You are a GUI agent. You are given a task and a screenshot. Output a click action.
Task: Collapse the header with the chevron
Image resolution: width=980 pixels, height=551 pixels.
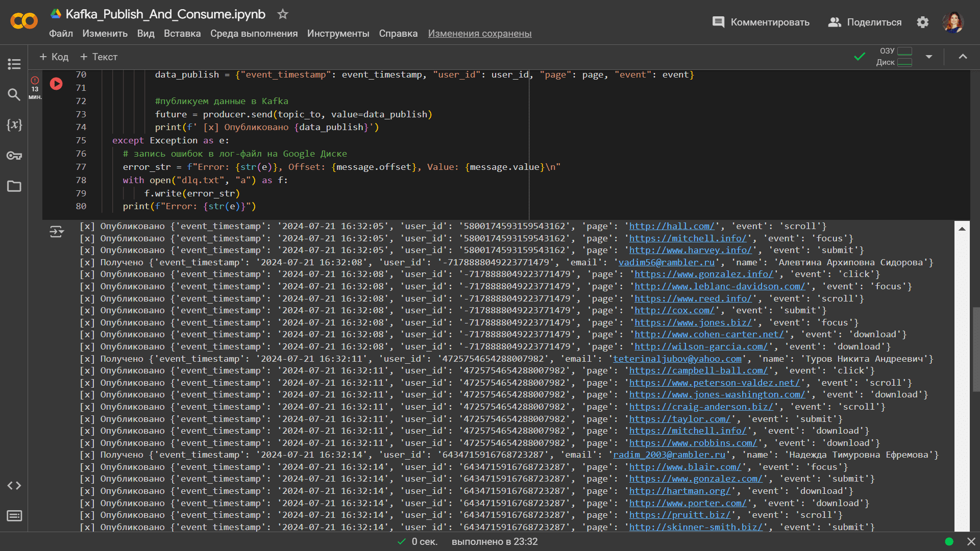963,57
